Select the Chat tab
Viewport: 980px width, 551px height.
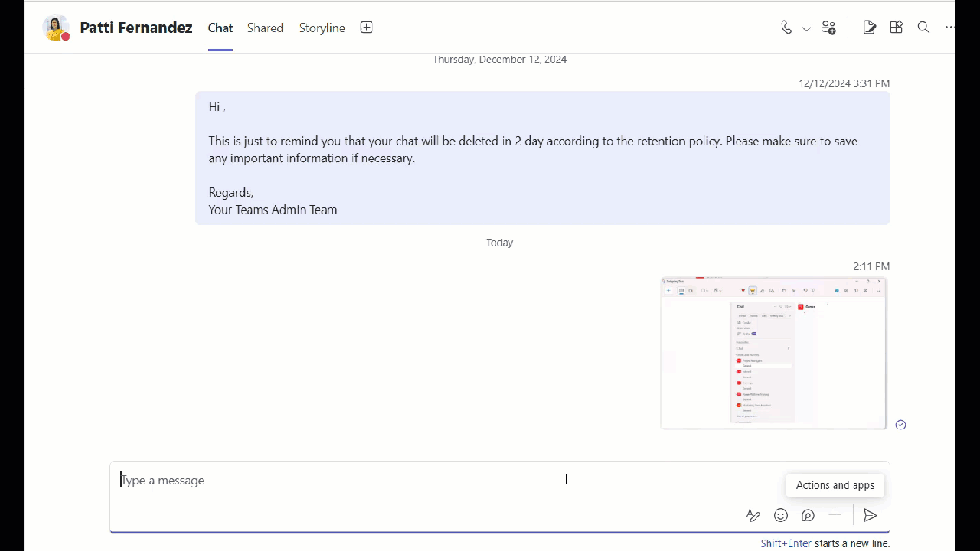tap(220, 28)
